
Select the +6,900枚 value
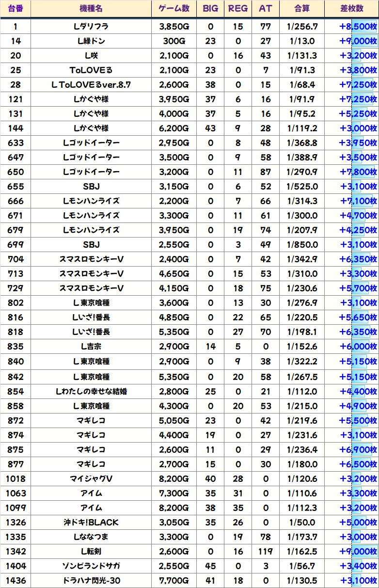[x=358, y=449]
